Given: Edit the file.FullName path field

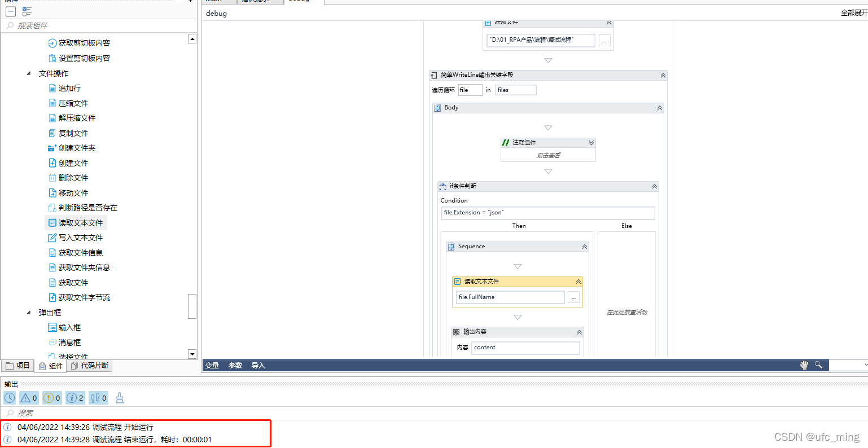Looking at the screenshot, I should pos(510,297).
